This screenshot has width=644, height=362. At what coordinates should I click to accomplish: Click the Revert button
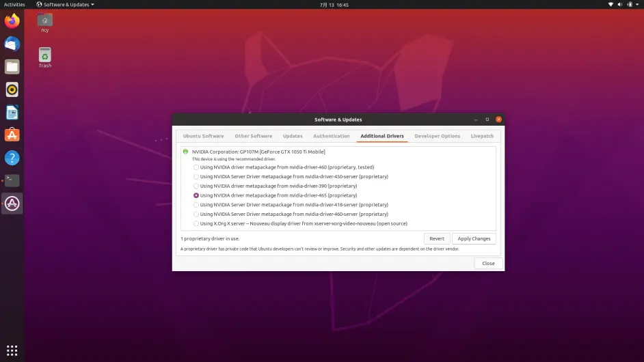point(437,239)
